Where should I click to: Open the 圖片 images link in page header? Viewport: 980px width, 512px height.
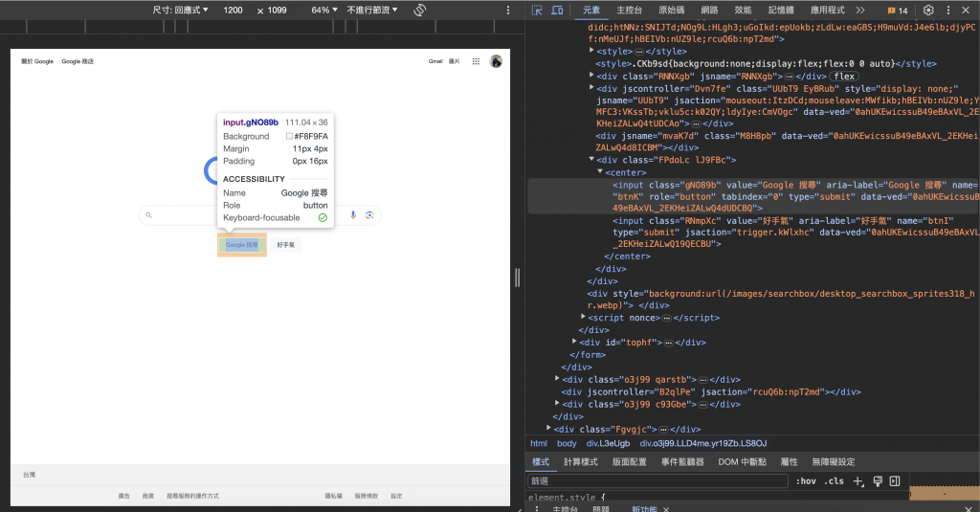[454, 61]
